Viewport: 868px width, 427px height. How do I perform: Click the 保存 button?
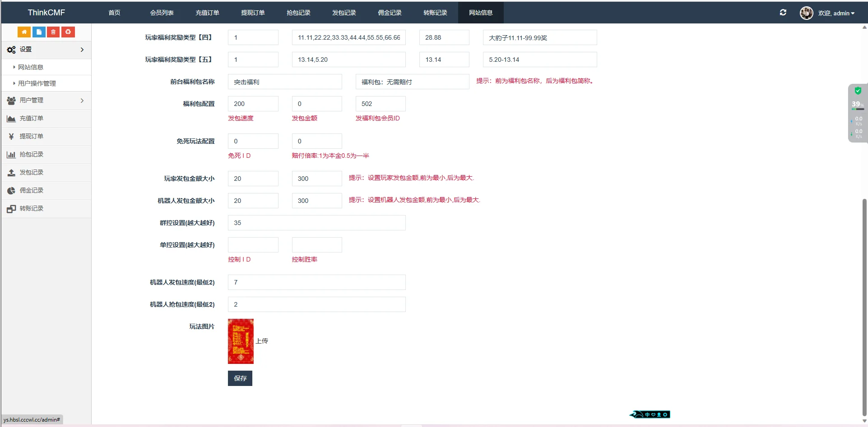coord(240,378)
